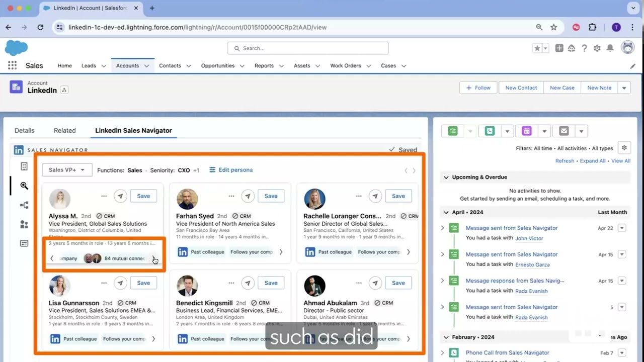
Task: Open the Setup gear icon
Action: coord(597,48)
